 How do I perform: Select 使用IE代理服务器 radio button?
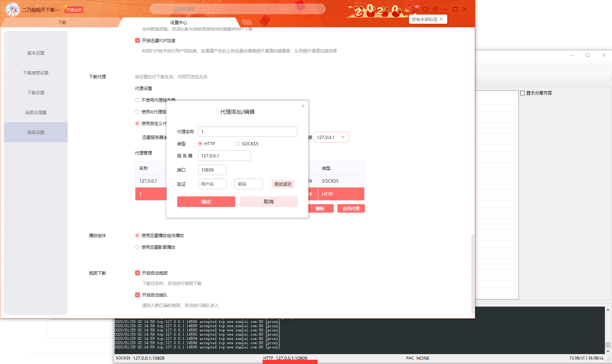coord(137,112)
